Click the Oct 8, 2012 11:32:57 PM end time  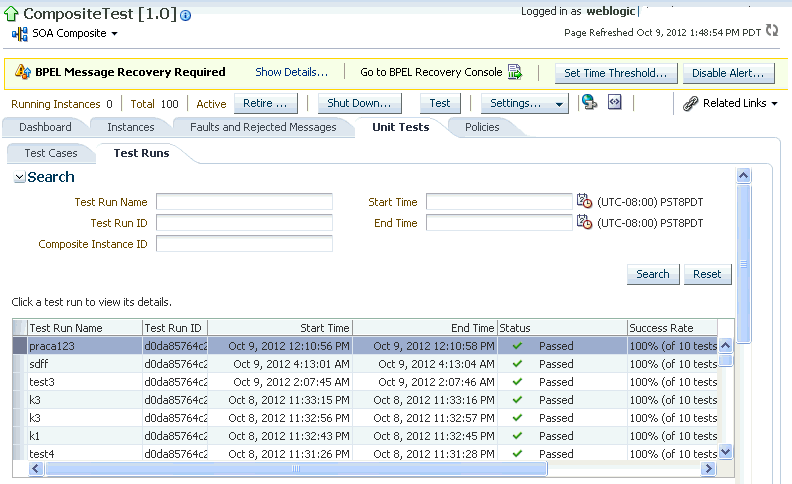coord(433,418)
